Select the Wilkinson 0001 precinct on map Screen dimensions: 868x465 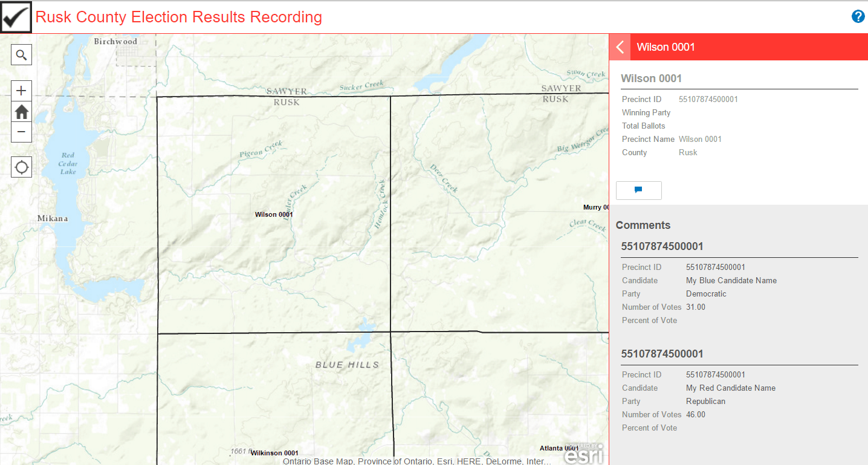click(x=274, y=453)
